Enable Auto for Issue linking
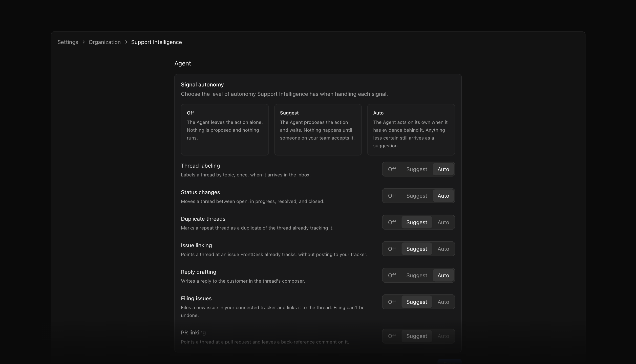The image size is (636, 364). (443, 249)
